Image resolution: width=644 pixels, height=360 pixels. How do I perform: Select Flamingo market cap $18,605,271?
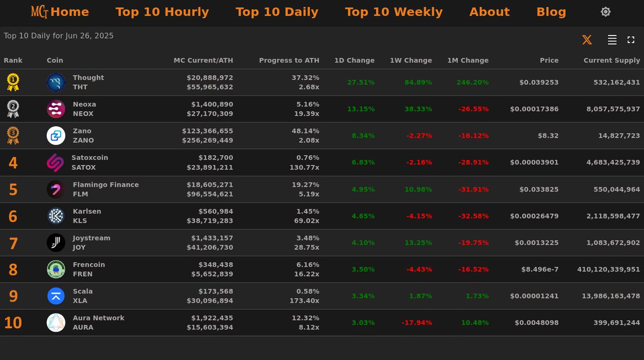point(210,184)
